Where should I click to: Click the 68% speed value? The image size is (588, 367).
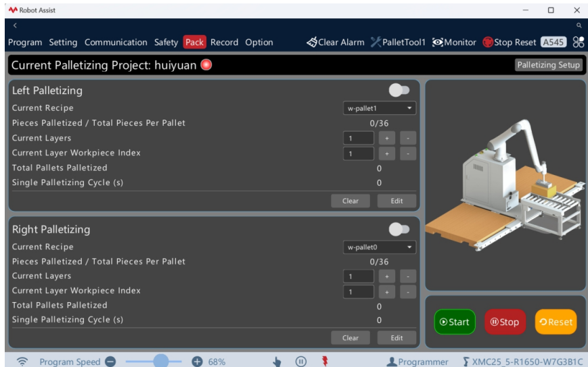coord(217,362)
